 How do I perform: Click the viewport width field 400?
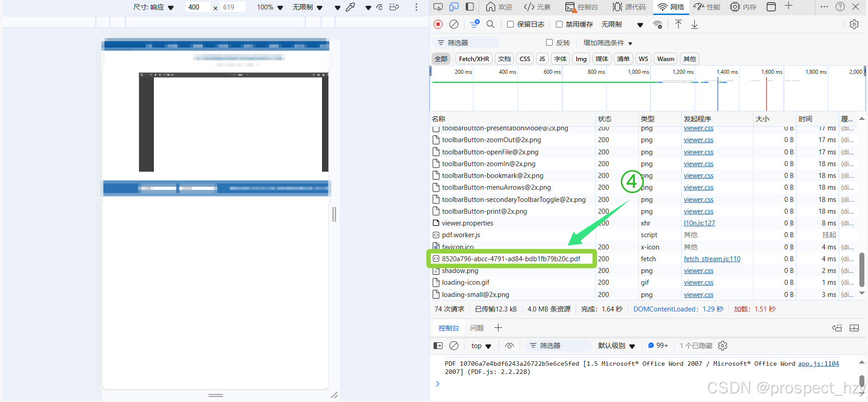click(197, 7)
